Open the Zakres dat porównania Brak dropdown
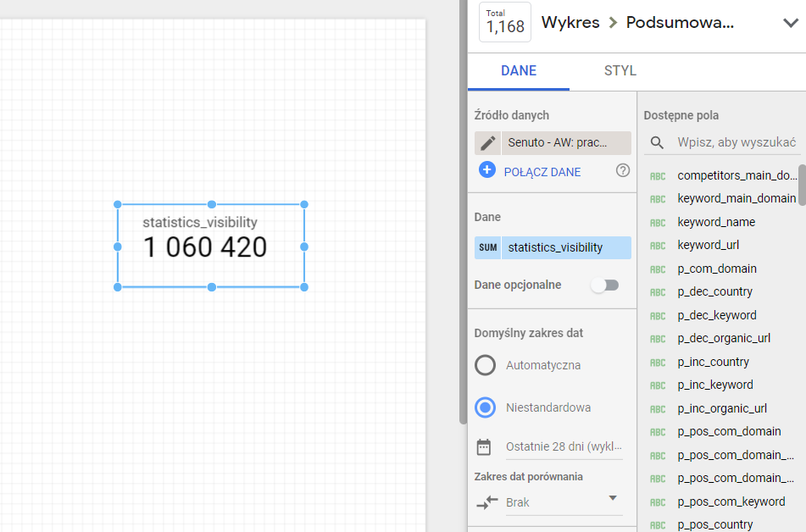 [564, 502]
